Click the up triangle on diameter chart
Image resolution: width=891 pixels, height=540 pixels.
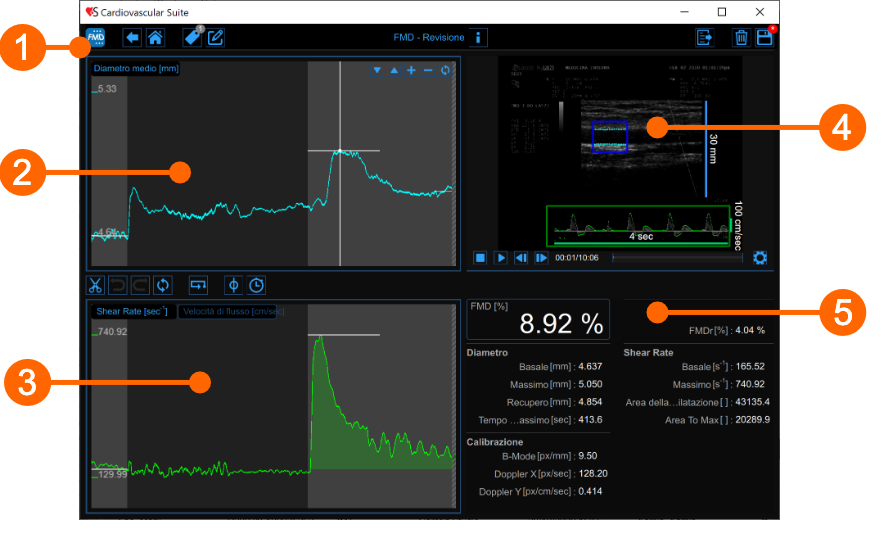point(394,71)
